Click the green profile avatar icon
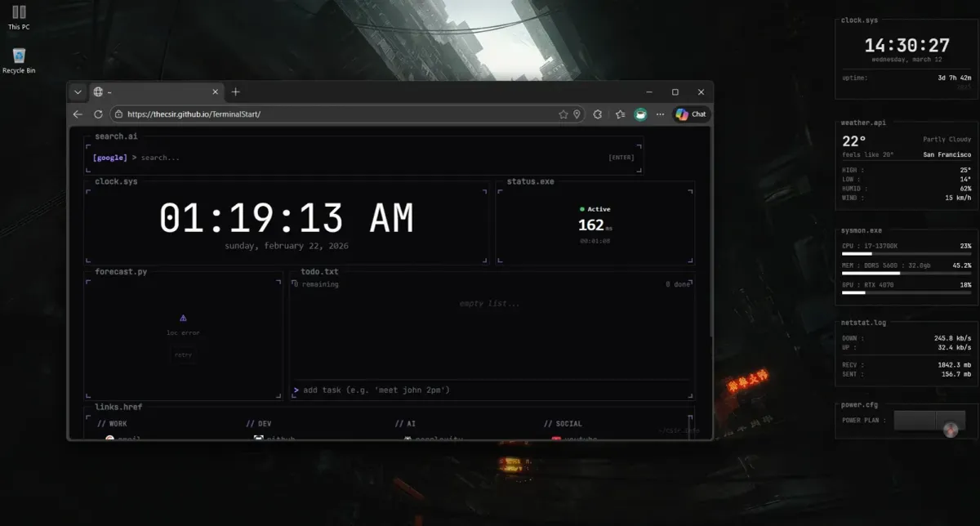The height and width of the screenshot is (526, 980). pos(641,114)
